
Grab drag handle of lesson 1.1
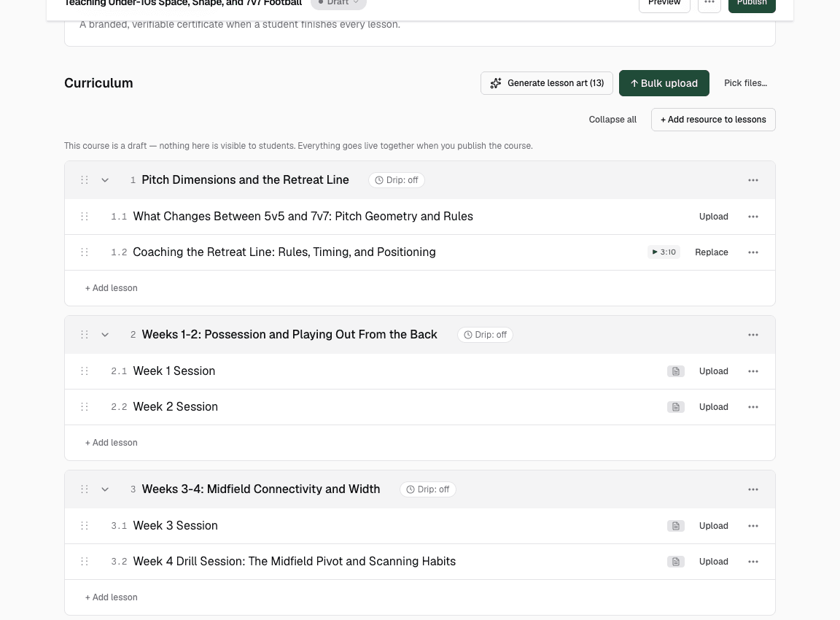pos(84,217)
